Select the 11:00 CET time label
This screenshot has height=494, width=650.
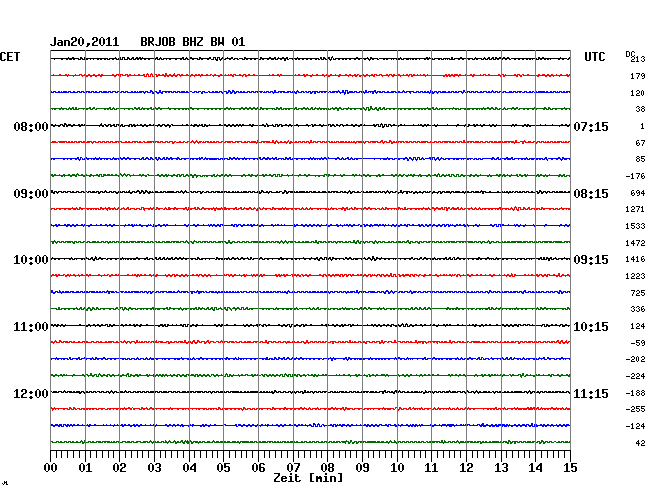point(31,327)
